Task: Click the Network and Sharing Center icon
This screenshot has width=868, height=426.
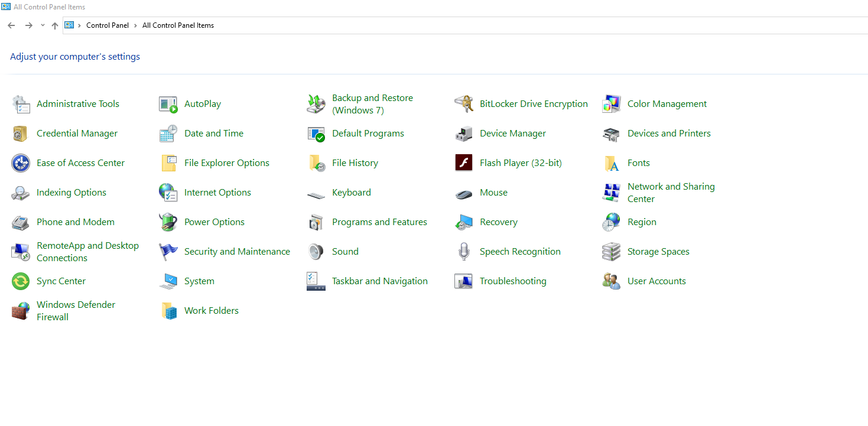Action: pos(612,193)
